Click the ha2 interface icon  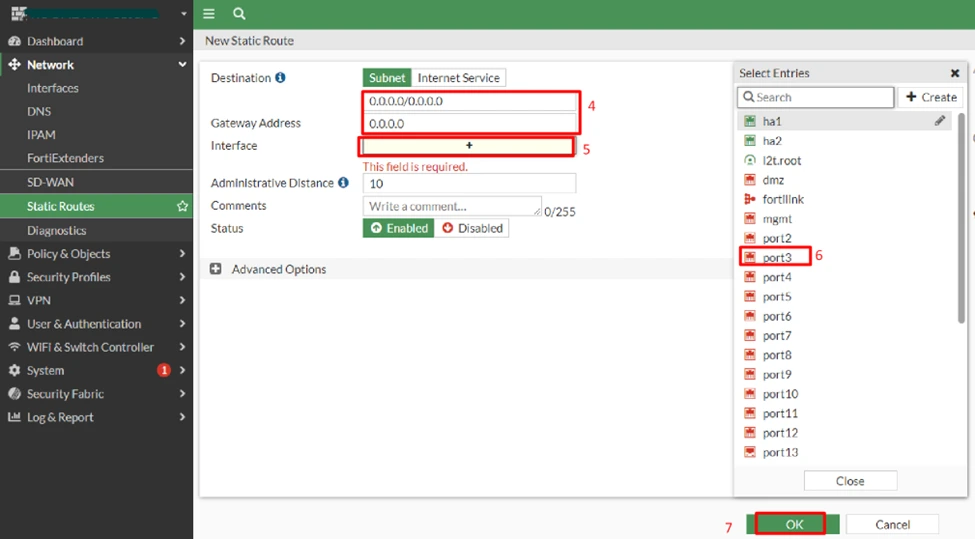750,141
